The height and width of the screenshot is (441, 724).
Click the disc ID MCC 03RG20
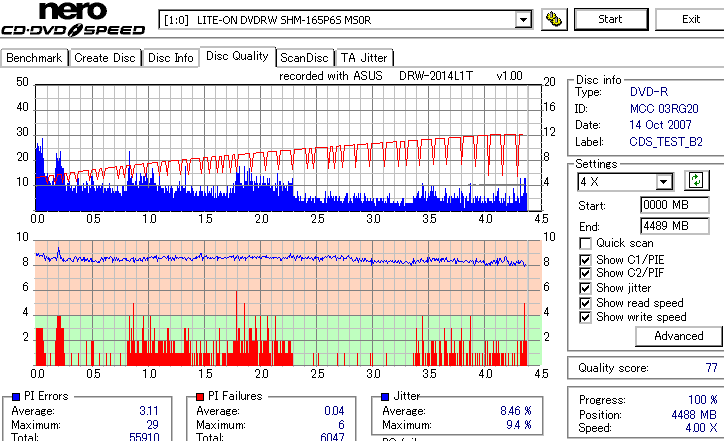tap(664, 109)
